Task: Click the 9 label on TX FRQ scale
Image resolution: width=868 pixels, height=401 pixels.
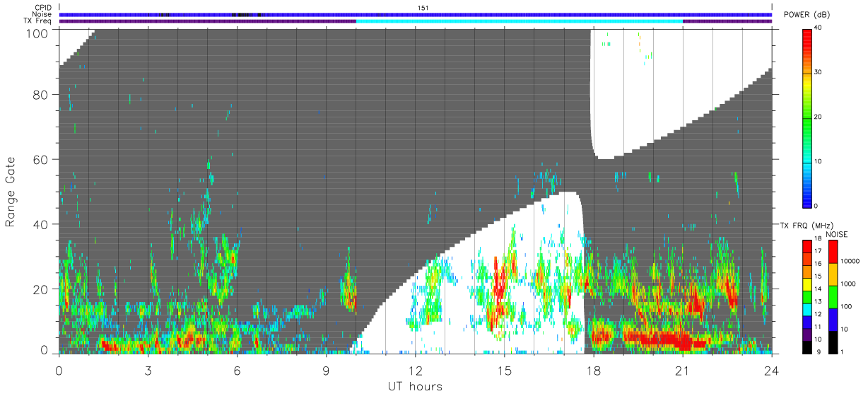Action: tap(819, 351)
